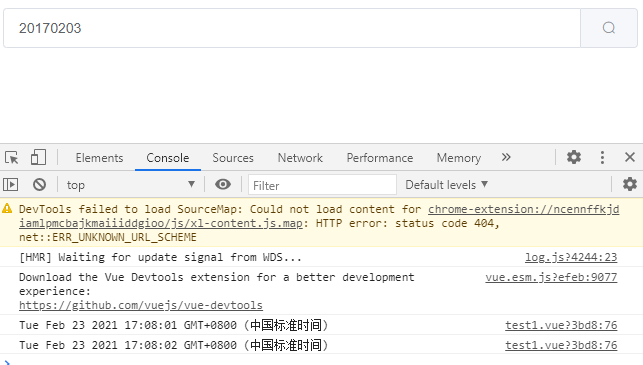The height and width of the screenshot is (365, 643).
Task: Open the Elements tab
Action: pos(99,158)
